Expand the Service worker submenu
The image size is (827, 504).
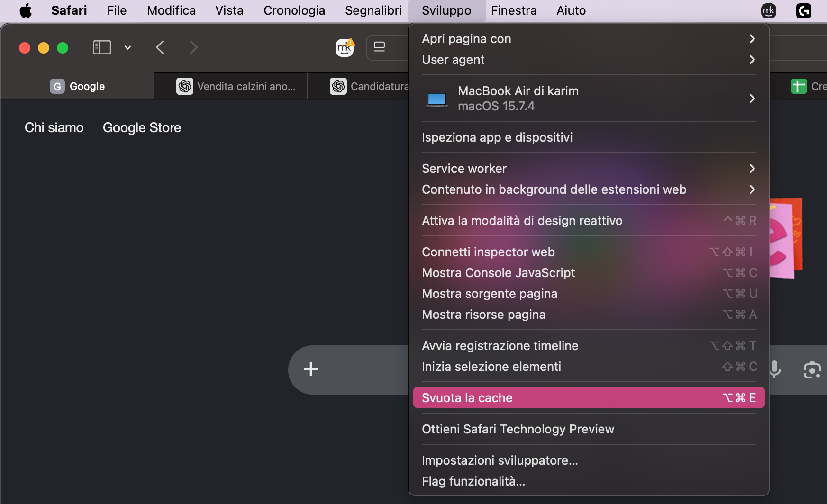tap(589, 169)
